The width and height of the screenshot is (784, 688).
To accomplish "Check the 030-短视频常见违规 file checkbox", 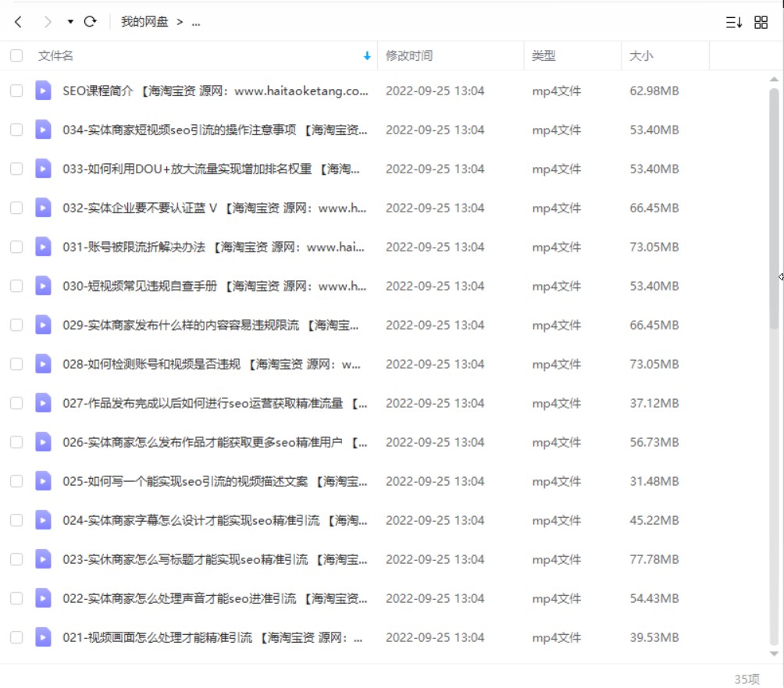I will tap(16, 286).
